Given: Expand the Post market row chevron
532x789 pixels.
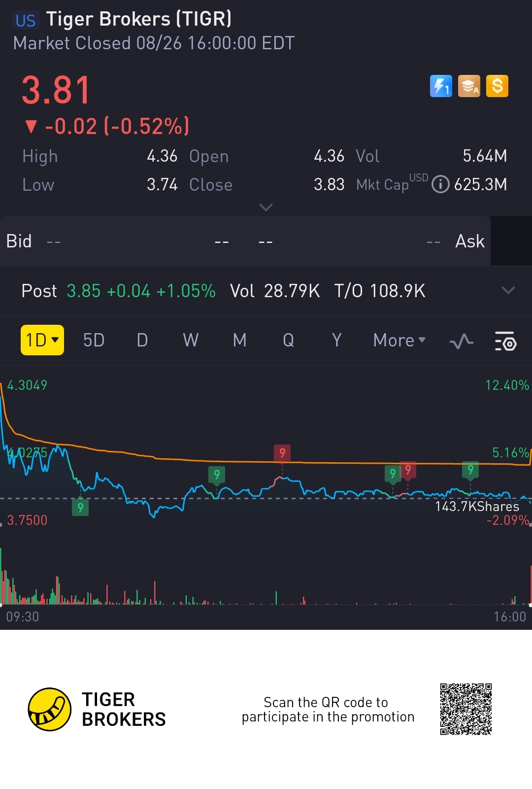Looking at the screenshot, I should tap(508, 290).
